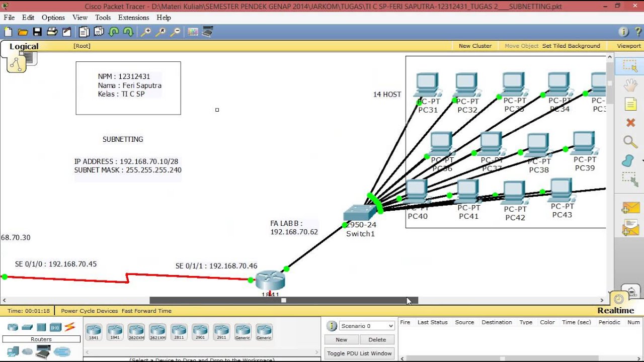
Task: Open the Edit menu
Action: pyautogui.click(x=28, y=17)
